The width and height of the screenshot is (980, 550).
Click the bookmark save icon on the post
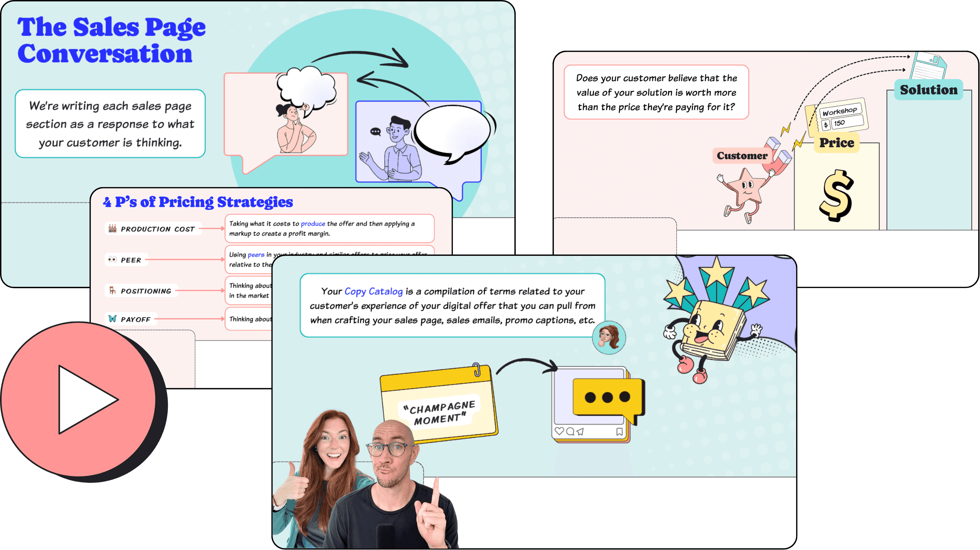[x=619, y=431]
